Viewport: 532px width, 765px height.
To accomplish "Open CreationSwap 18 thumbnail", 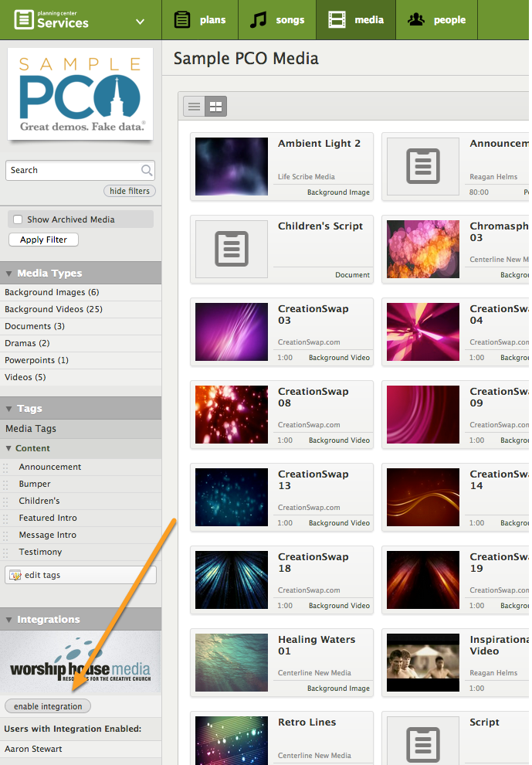I will coord(232,580).
